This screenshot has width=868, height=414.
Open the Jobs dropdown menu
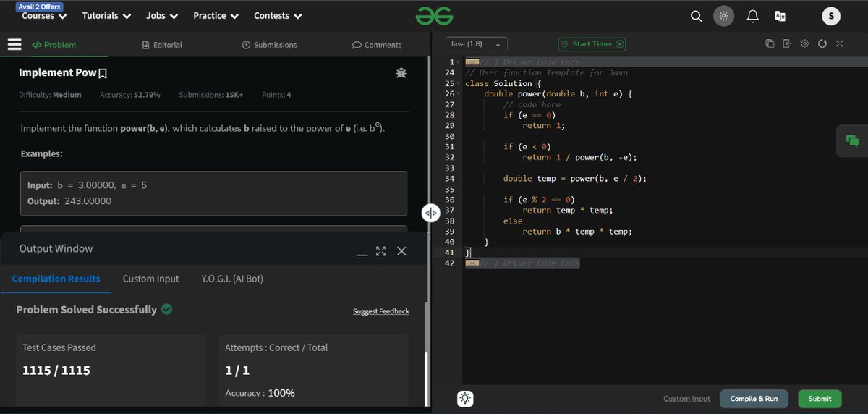[162, 16]
